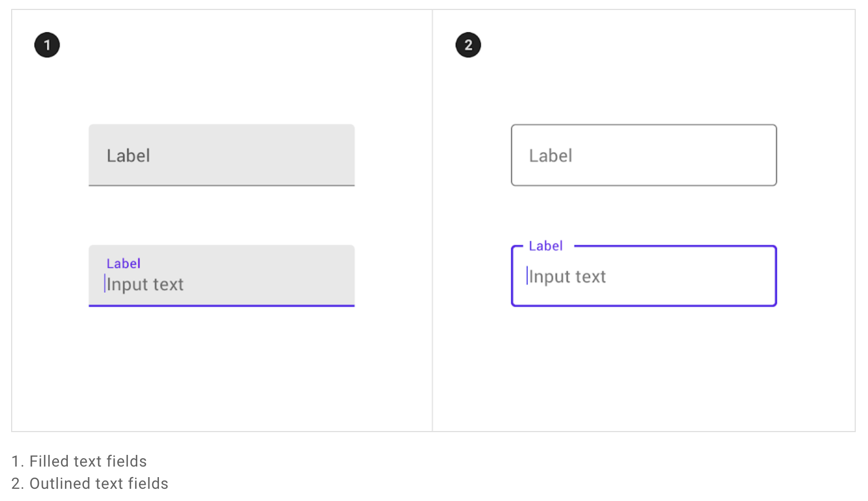Click gray "Label" text in outlined field
The width and height of the screenshot is (868, 501).
coord(551,156)
